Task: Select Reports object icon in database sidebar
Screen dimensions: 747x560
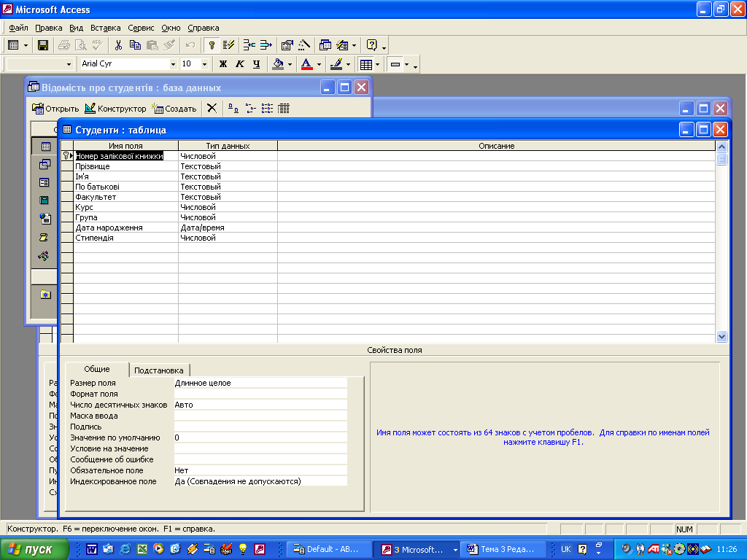Action: coord(44,201)
